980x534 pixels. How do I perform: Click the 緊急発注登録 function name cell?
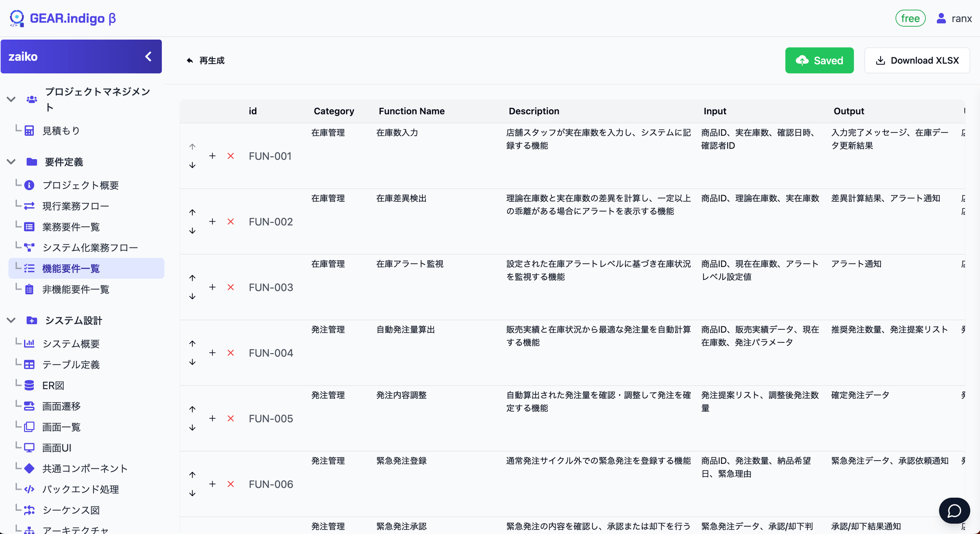[401, 461]
